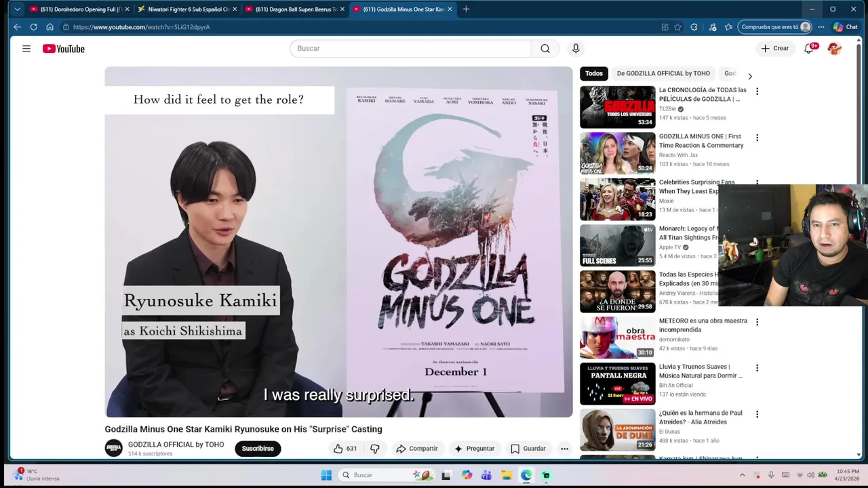Close the Godzilla Minus One tab
The image size is (868, 488).
(450, 9)
